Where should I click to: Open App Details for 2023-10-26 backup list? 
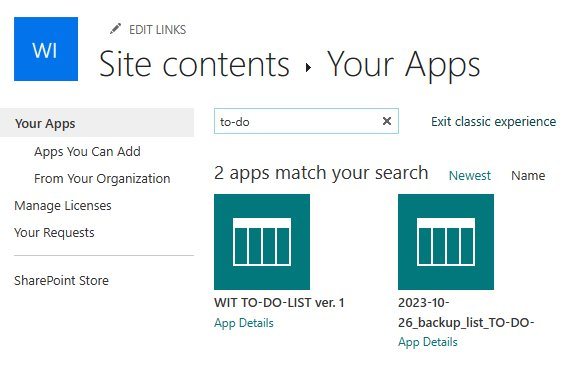pyautogui.click(x=428, y=342)
